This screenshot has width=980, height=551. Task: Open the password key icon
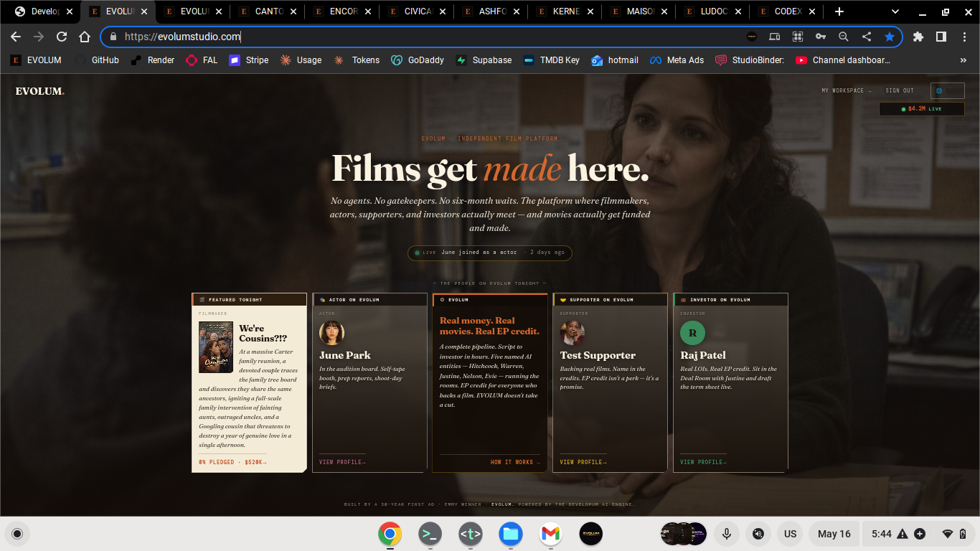[x=821, y=37]
